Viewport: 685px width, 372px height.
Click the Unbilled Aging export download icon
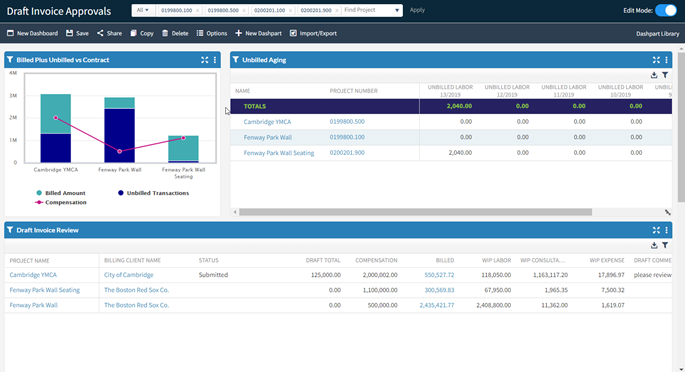tap(654, 75)
